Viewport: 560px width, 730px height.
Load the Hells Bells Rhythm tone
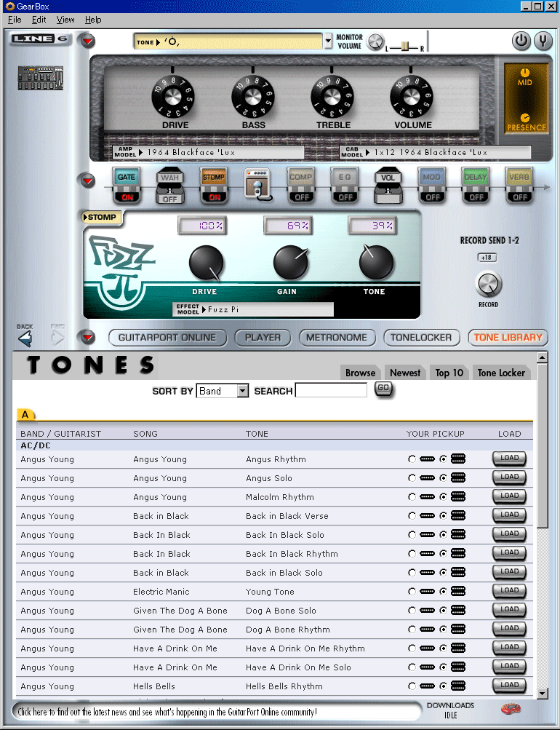coord(509,686)
